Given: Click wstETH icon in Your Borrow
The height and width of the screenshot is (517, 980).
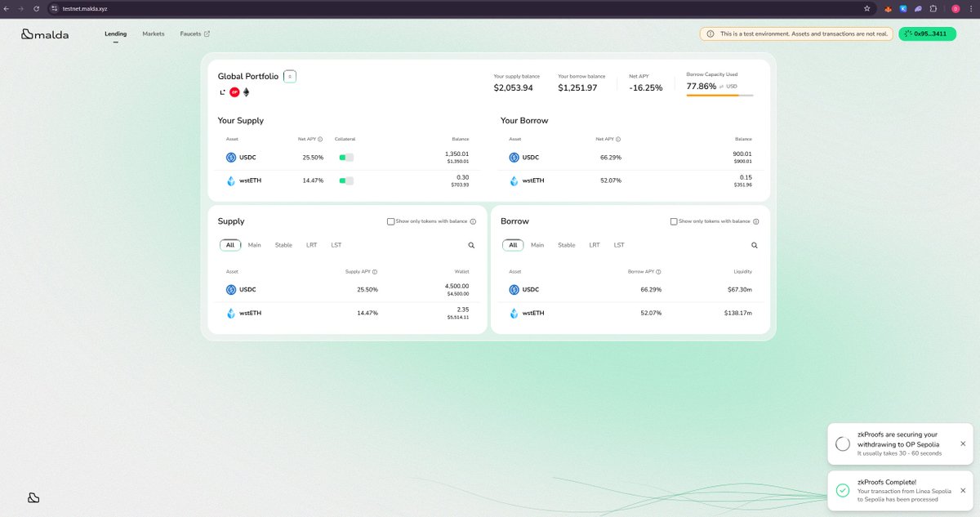Looking at the screenshot, I should coord(514,181).
